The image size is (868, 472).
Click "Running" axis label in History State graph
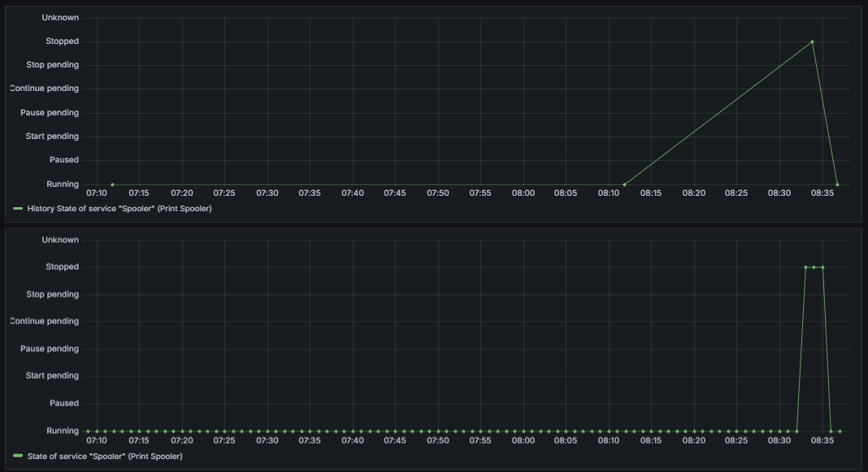pyautogui.click(x=63, y=184)
